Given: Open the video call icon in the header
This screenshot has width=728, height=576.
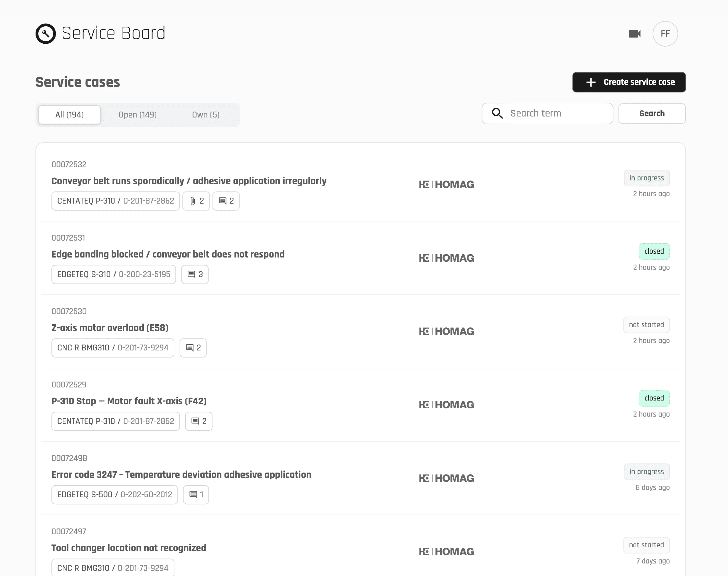Looking at the screenshot, I should point(635,33).
